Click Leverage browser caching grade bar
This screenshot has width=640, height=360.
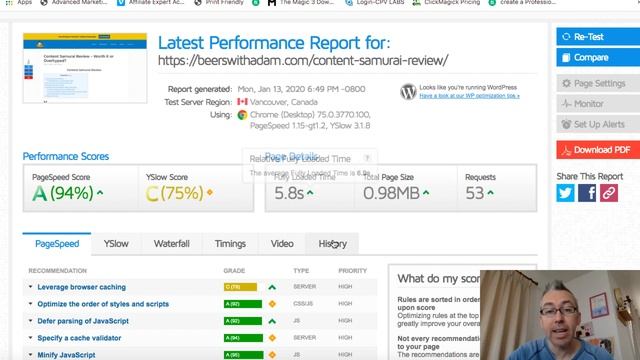240,287
